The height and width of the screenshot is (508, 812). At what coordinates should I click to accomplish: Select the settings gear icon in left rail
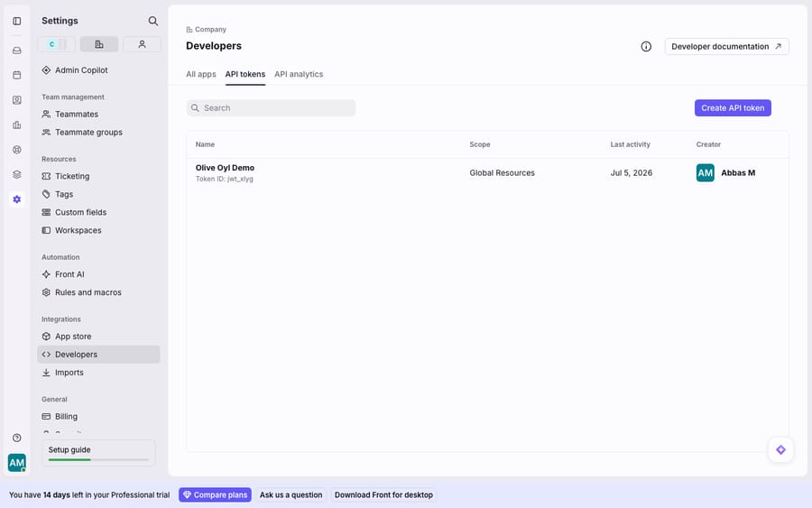click(16, 199)
